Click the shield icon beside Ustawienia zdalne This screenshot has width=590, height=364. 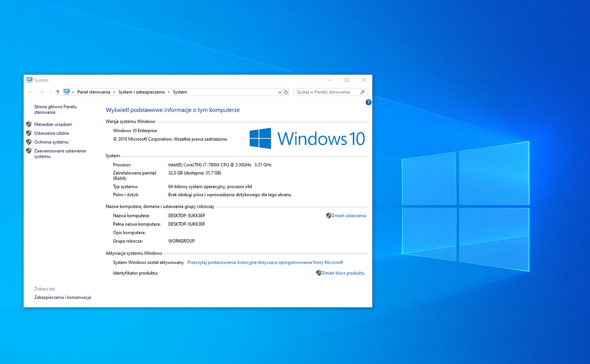click(29, 133)
